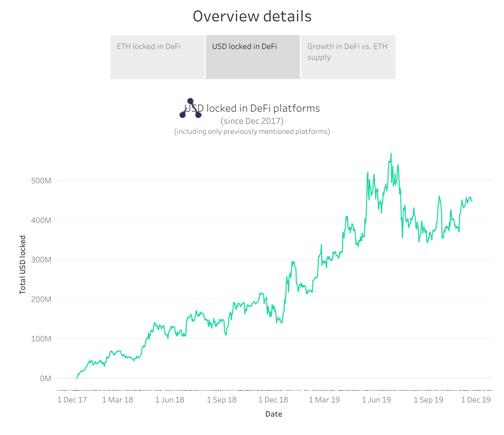Click the '(including only previously mentioned platforms)' caption
The height and width of the screenshot is (435, 504).
pos(252,131)
